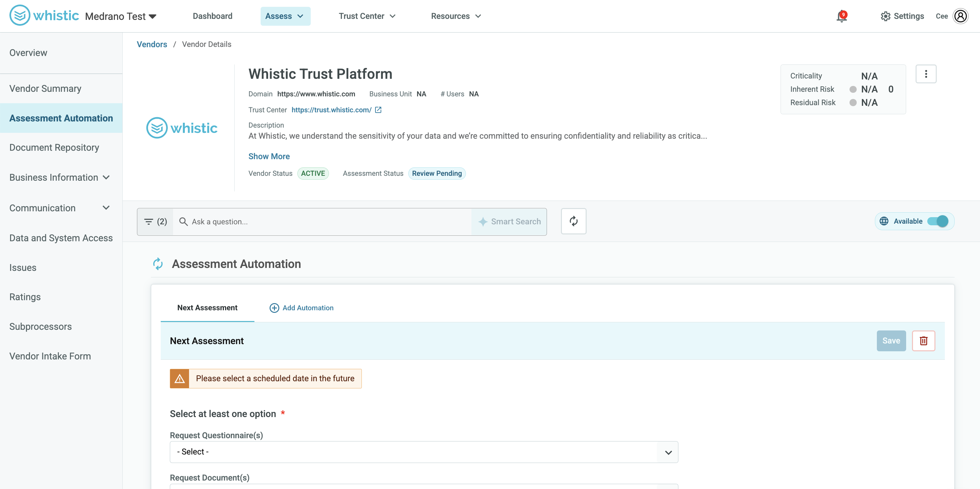980x489 pixels.
Task: Expand Communication section chevron in sidebar
Action: (106, 208)
